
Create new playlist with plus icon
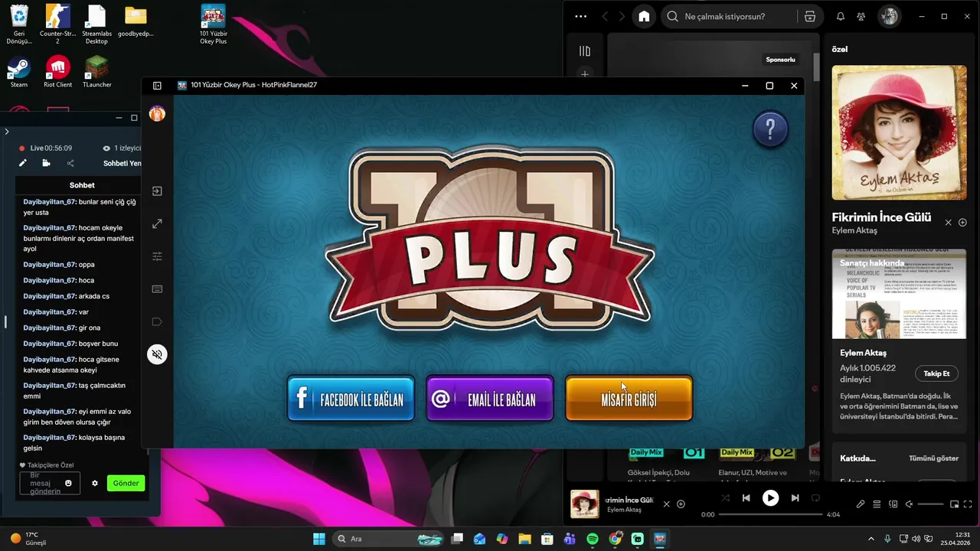click(585, 74)
